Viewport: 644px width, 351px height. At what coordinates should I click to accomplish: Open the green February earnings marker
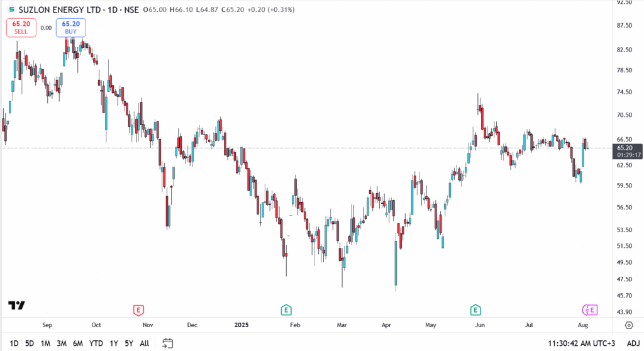tap(286, 309)
